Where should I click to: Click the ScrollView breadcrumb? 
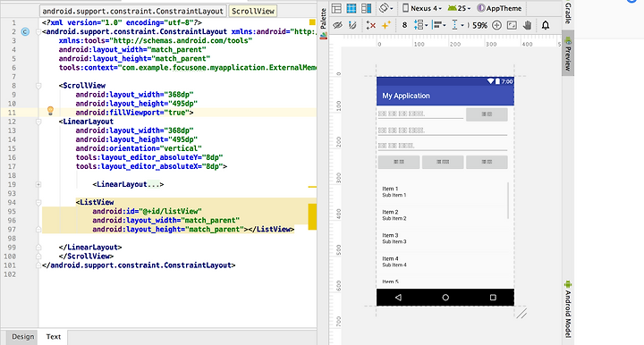coord(253,11)
